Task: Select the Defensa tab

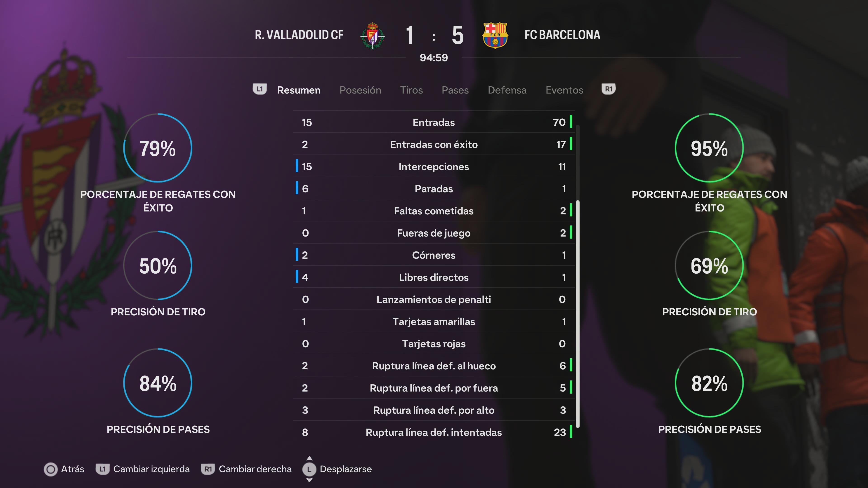Action: [x=507, y=90]
